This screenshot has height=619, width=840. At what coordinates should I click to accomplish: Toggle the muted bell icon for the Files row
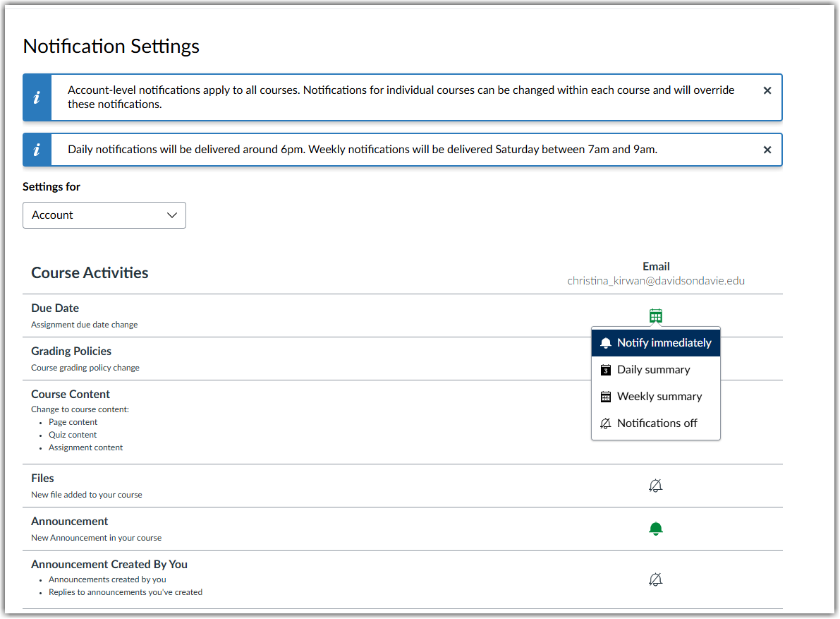pos(656,486)
